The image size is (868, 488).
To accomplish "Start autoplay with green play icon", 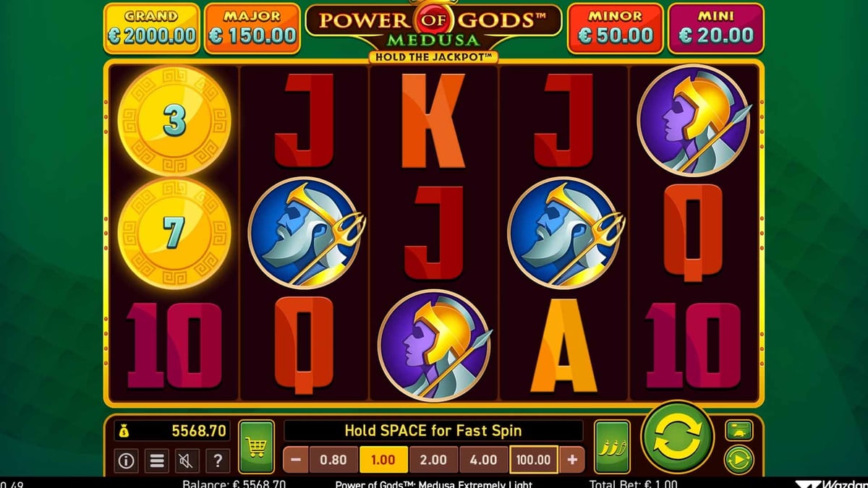I will click(x=739, y=459).
